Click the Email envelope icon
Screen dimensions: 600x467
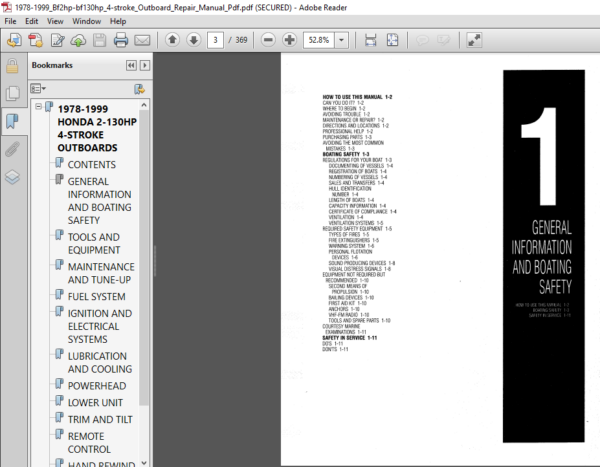click(x=142, y=40)
